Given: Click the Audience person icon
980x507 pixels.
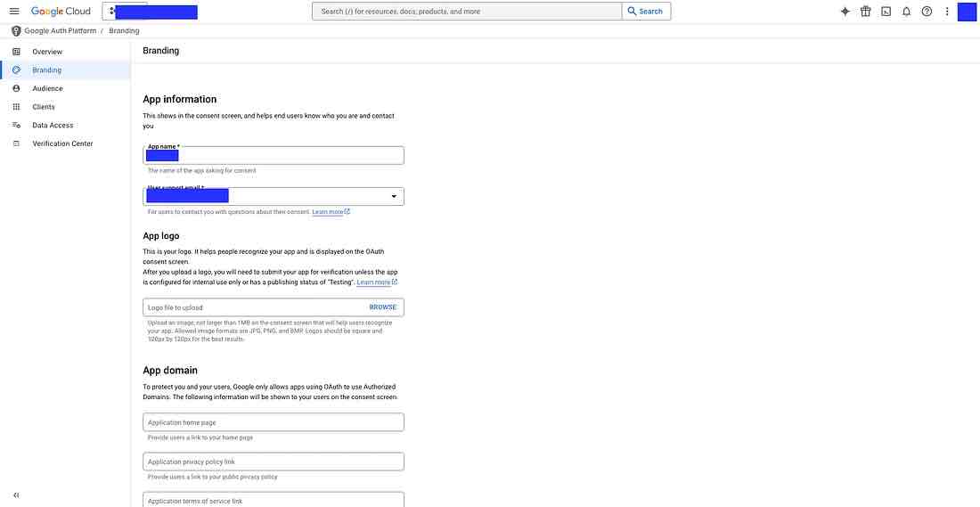Looking at the screenshot, I should 16,89.
